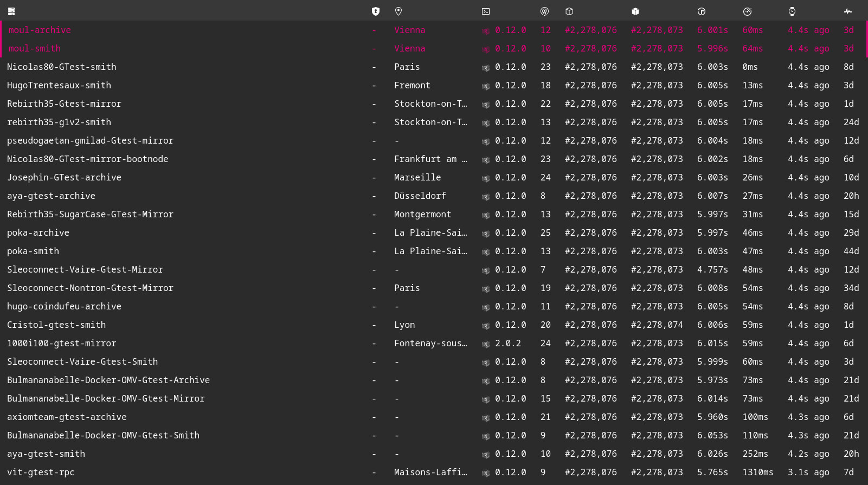This screenshot has height=485, width=868.
Task: Click version 2.0.2 of 1000i100-gtest-mirror
Action: click(507, 344)
